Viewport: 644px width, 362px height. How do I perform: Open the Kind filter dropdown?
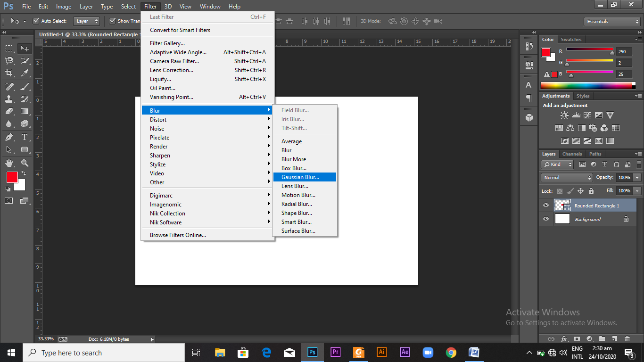pyautogui.click(x=557, y=164)
